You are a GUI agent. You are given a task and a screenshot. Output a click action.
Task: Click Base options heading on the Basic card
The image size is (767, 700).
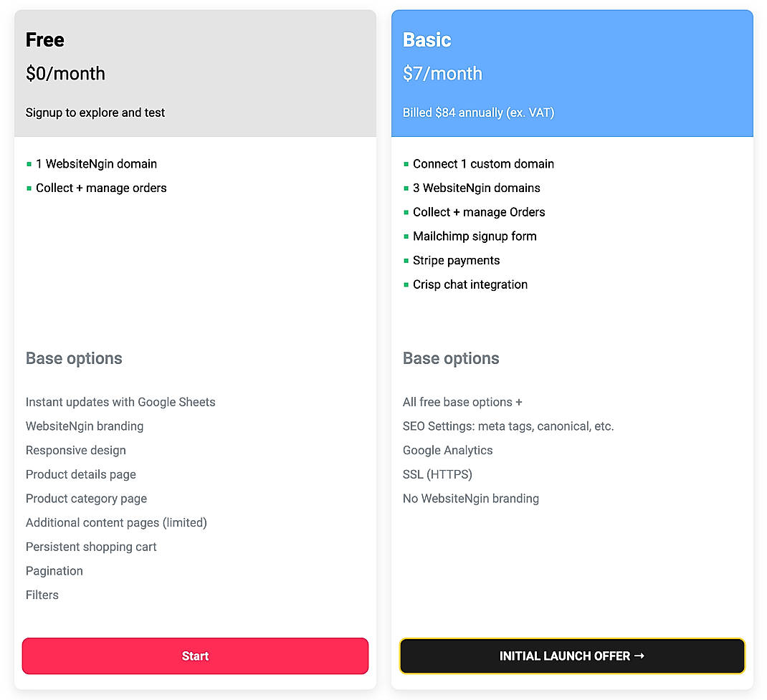click(451, 358)
